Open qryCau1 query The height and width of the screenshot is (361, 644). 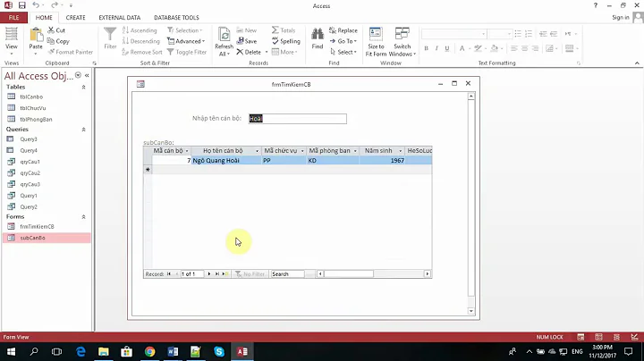(30, 162)
